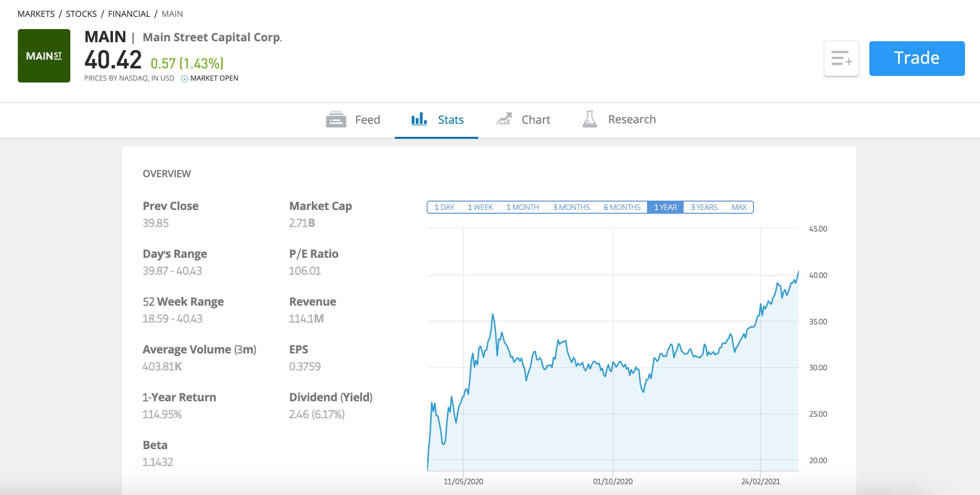The height and width of the screenshot is (495, 980).
Task: Click the MARKET OPEN status text
Action: pos(214,78)
